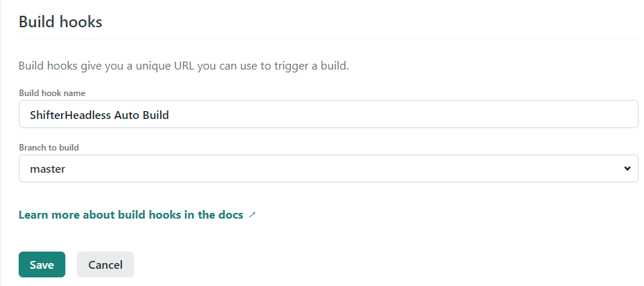The image size is (644, 286).
Task: Place cursor after 'Build' in name field
Action: (x=169, y=115)
